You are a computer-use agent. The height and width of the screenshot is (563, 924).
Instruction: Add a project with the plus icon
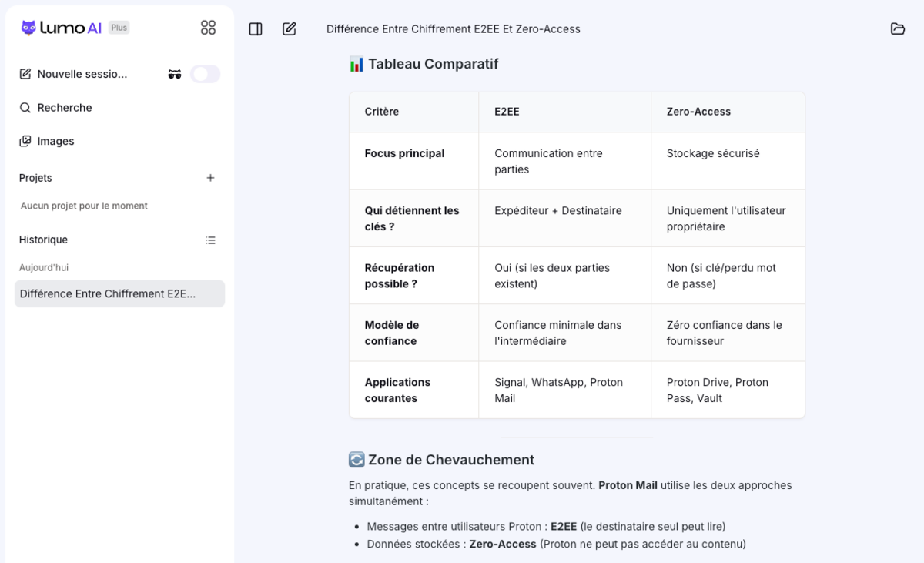pyautogui.click(x=210, y=178)
